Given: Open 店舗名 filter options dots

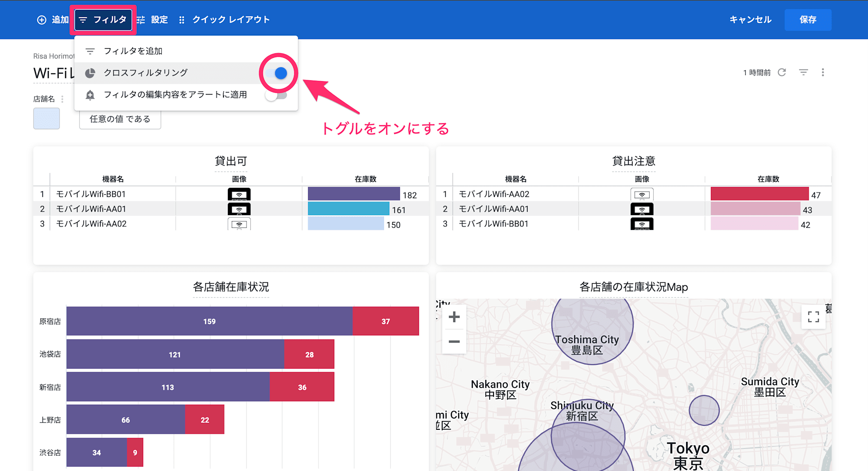Looking at the screenshot, I should 62,99.
